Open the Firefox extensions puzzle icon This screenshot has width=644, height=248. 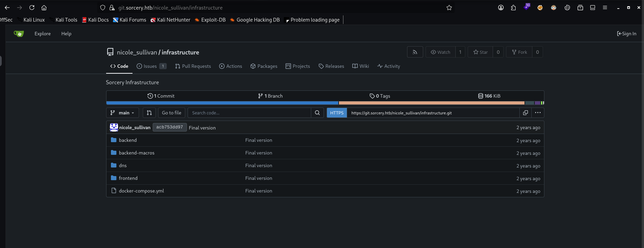[513, 8]
